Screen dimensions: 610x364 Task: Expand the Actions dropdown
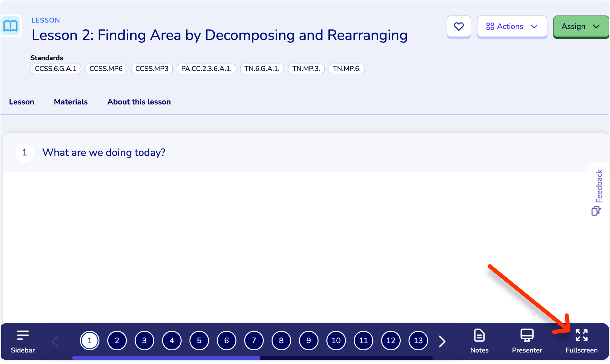pyautogui.click(x=512, y=26)
